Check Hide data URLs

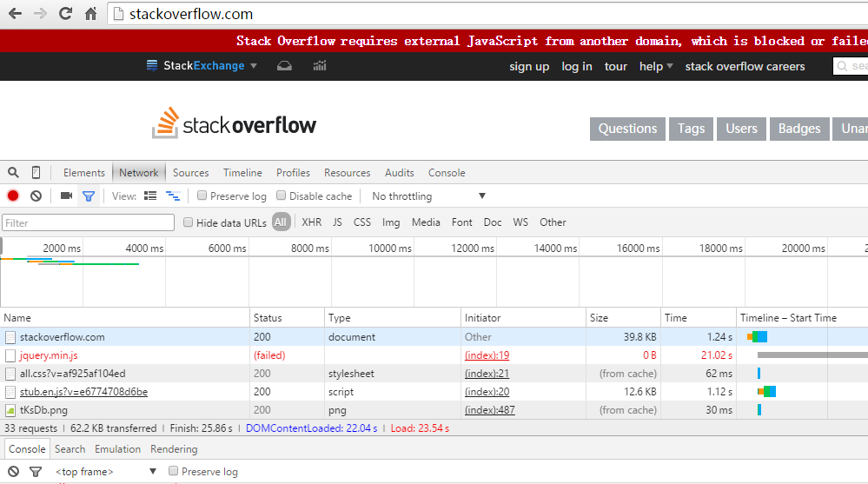point(189,222)
